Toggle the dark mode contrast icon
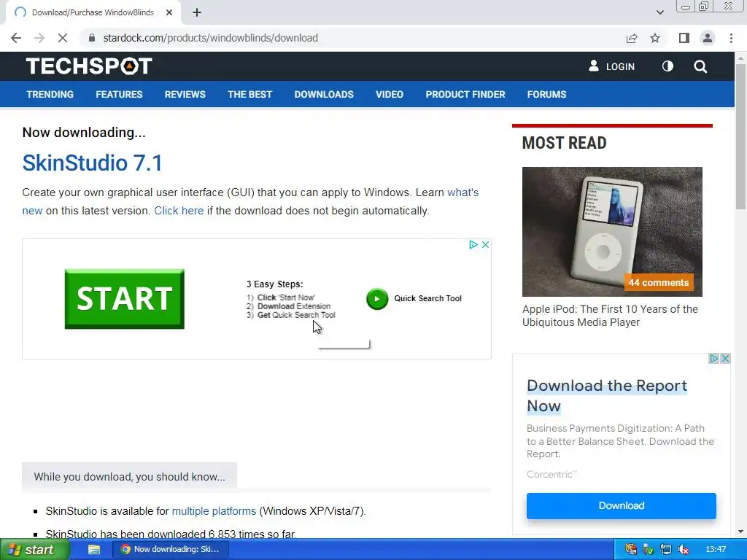Viewport: 747px width, 560px height. point(667,66)
